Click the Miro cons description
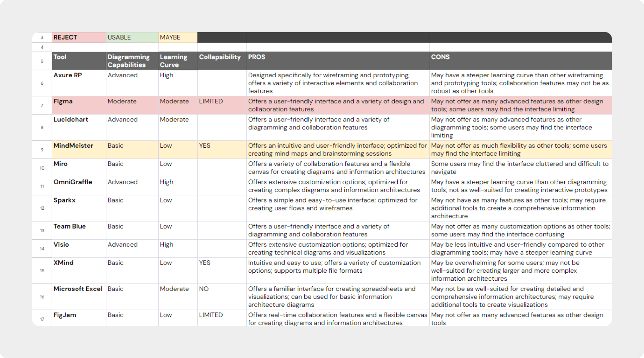This screenshot has width=644, height=358. [x=521, y=168]
